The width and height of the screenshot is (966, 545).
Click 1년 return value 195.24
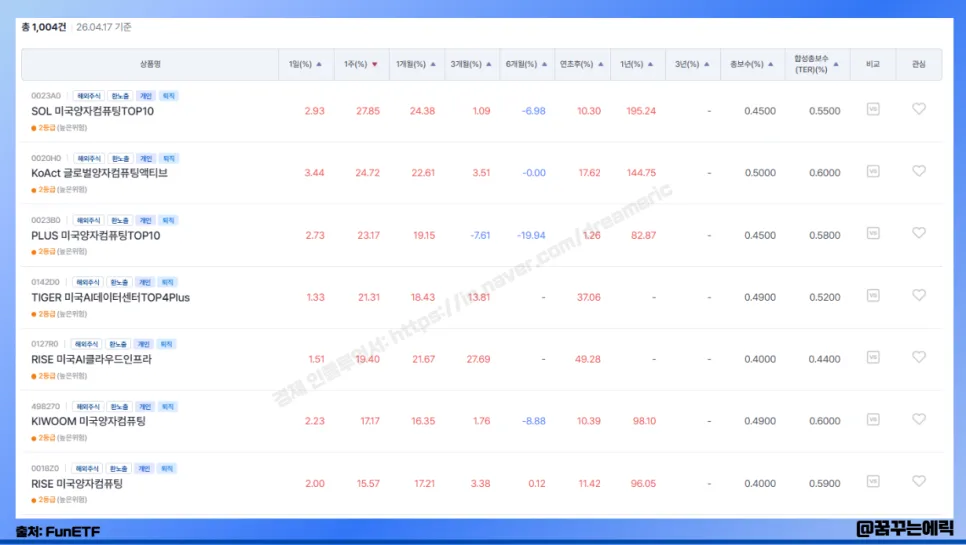pos(641,111)
